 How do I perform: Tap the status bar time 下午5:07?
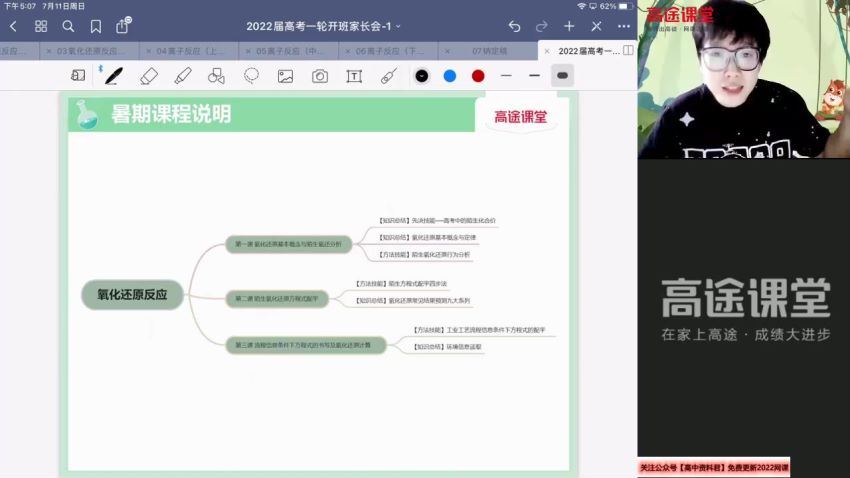point(20,7)
